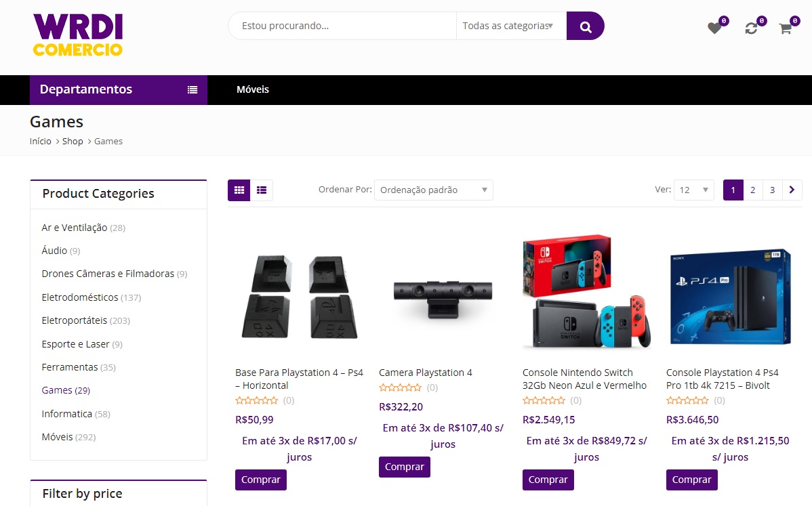
Task: Select the Esporte e Laser category
Action: (x=76, y=344)
